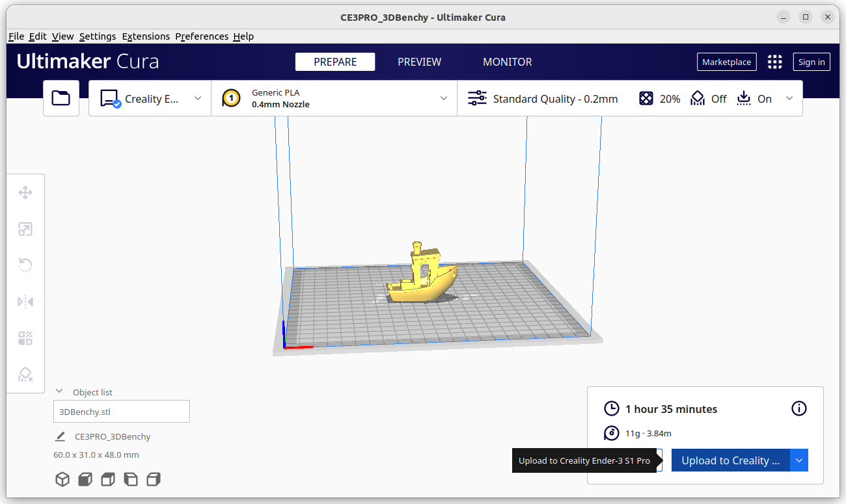Image resolution: width=846 pixels, height=504 pixels.
Task: Expand the Creality printer selector
Action: [198, 98]
